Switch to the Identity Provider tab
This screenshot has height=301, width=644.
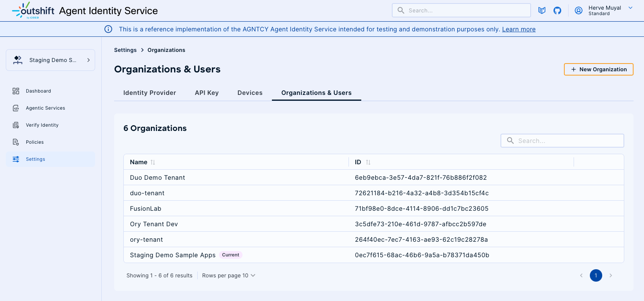[149, 93]
